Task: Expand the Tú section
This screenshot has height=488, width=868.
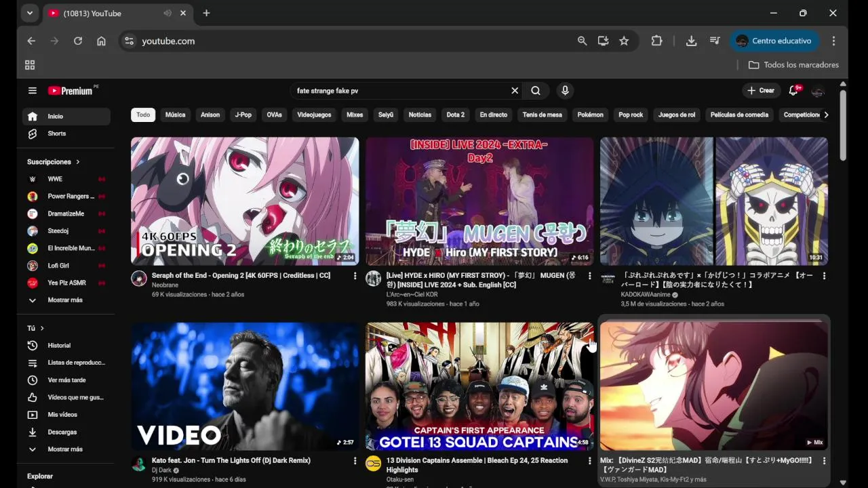Action: (x=35, y=328)
